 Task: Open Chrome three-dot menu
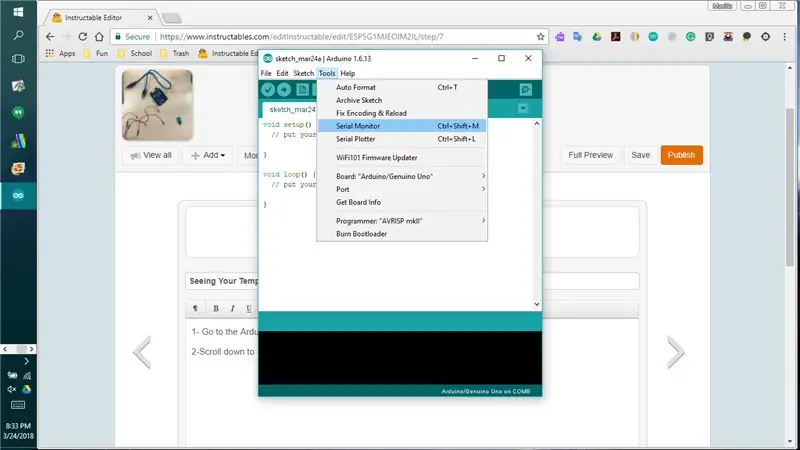[785, 37]
